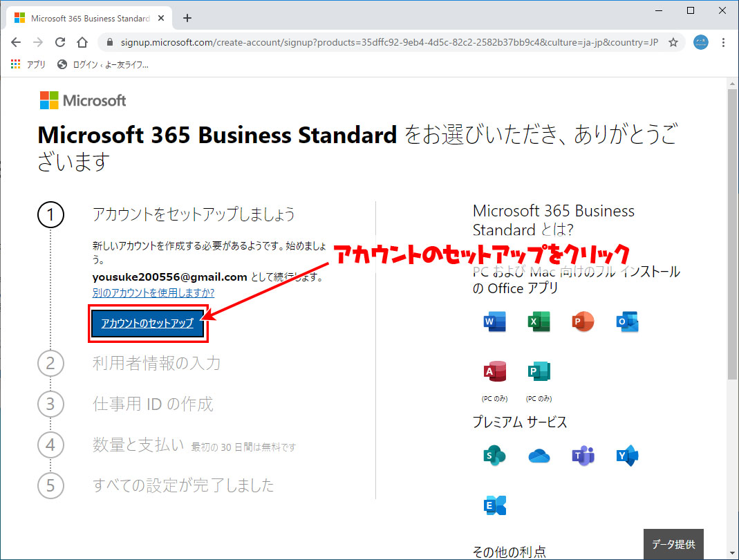
Task: Click the アカウントをセットアップしましょう heading
Action: pyautogui.click(x=194, y=214)
